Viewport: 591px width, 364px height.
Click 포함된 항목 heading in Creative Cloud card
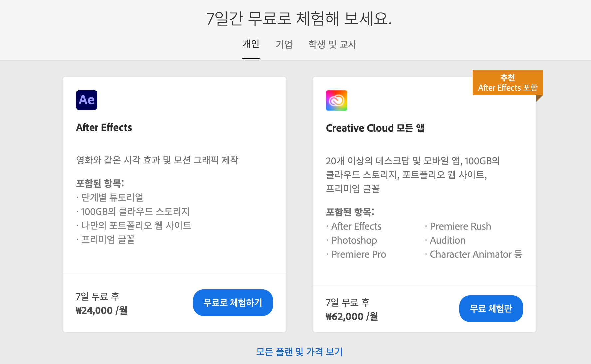pyautogui.click(x=350, y=212)
